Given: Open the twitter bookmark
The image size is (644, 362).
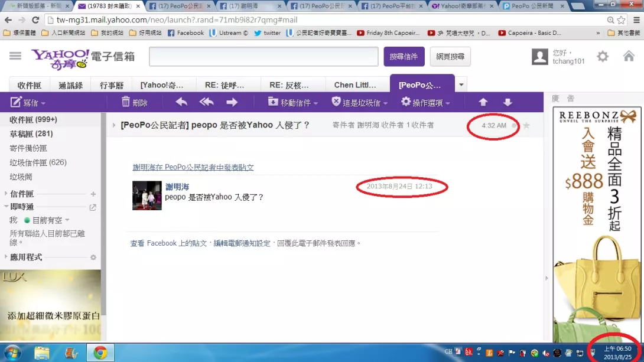Looking at the screenshot, I should click(x=268, y=33).
